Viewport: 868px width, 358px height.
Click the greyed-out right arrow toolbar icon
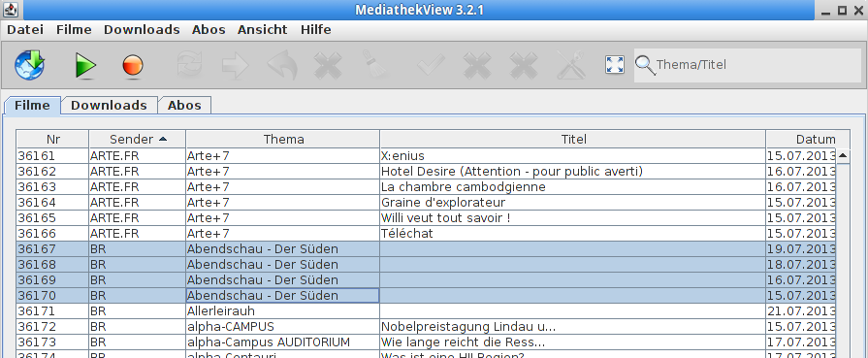coord(236,65)
